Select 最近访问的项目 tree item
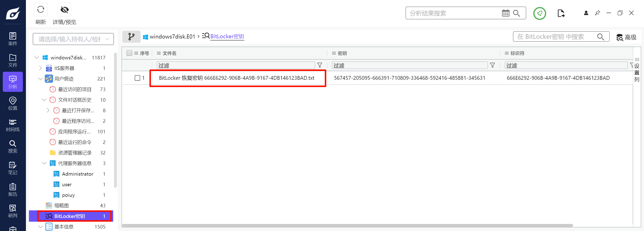This screenshot has height=231, width=644. [75, 89]
